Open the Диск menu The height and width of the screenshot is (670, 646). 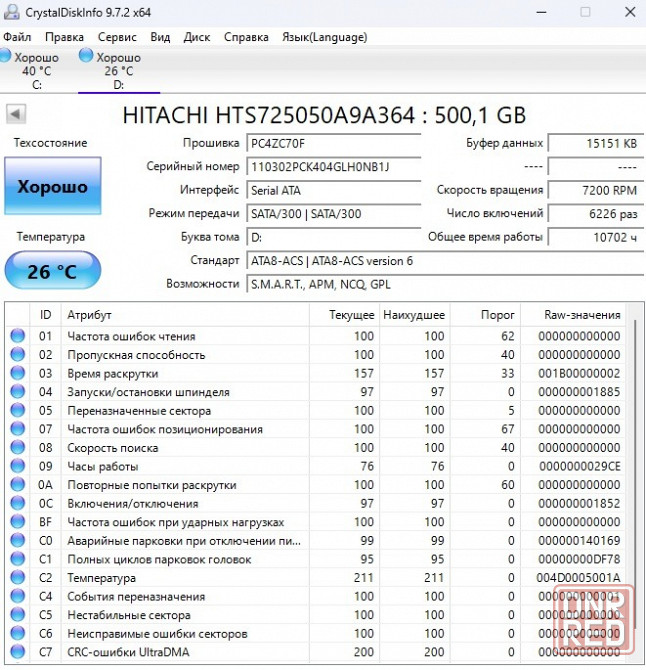click(x=197, y=37)
